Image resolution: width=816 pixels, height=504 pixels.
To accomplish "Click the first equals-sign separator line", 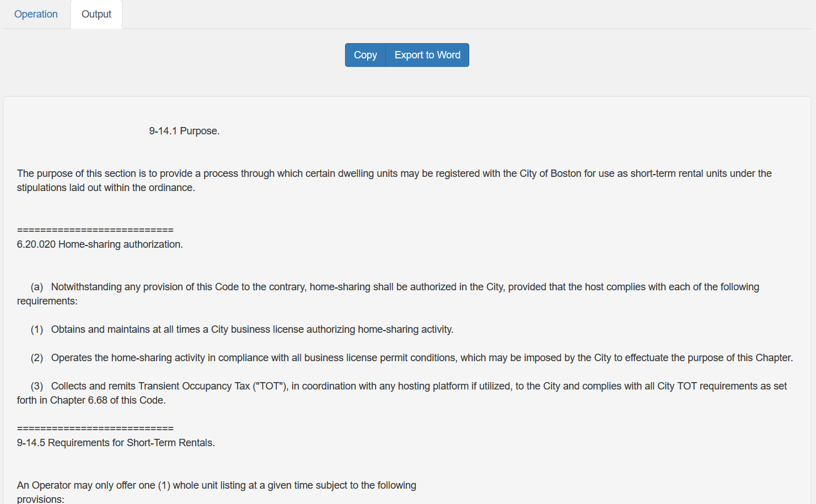I will pos(95,230).
